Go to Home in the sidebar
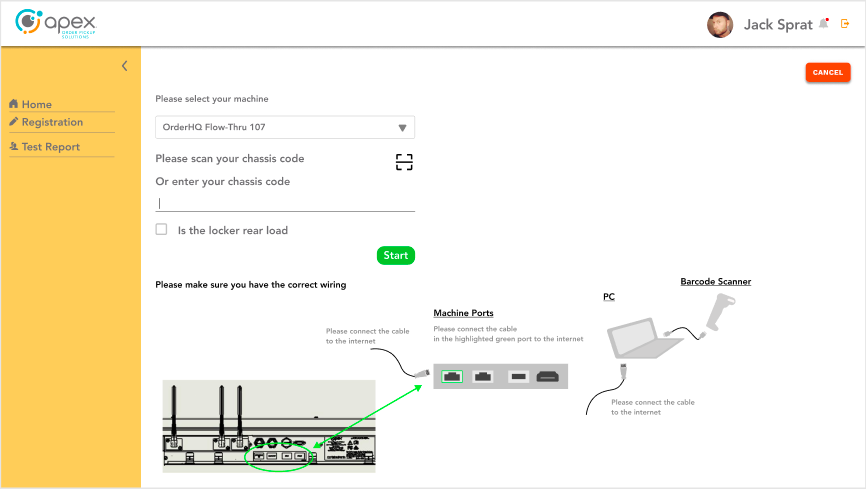The width and height of the screenshot is (866, 489). coord(37,105)
